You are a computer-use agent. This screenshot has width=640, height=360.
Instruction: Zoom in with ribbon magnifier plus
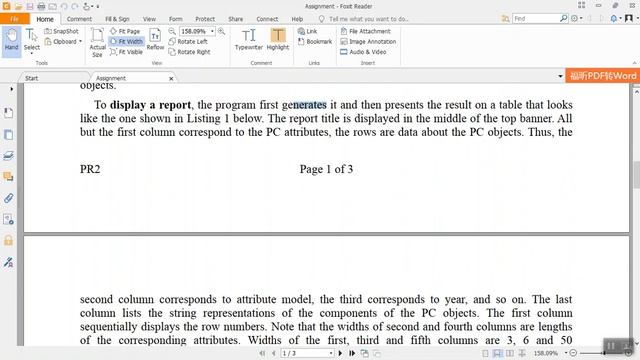[x=222, y=31]
